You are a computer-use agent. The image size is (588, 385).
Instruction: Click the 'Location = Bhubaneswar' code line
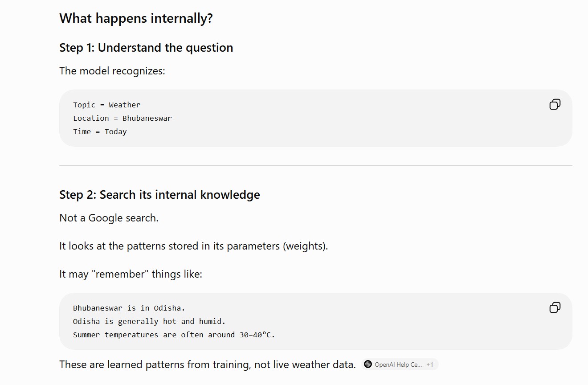coord(122,118)
